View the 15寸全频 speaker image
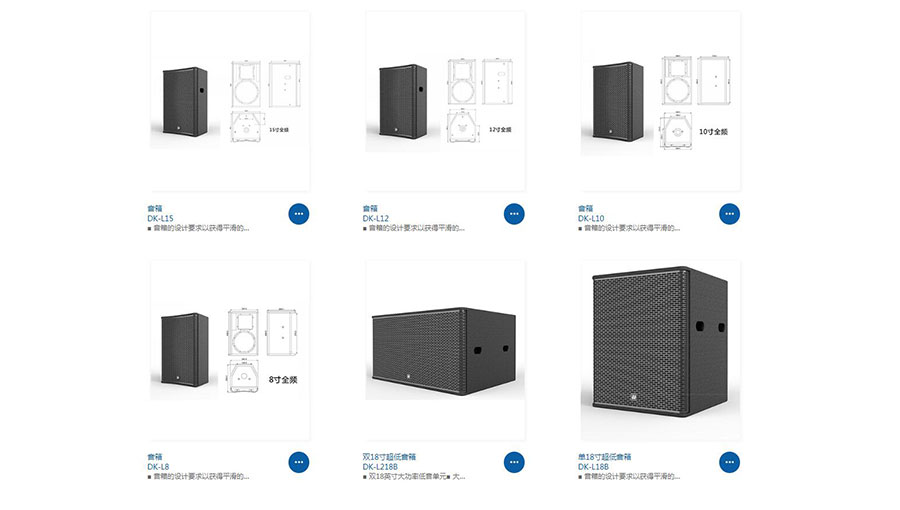This screenshot has height=510, width=900. pyautogui.click(x=230, y=101)
